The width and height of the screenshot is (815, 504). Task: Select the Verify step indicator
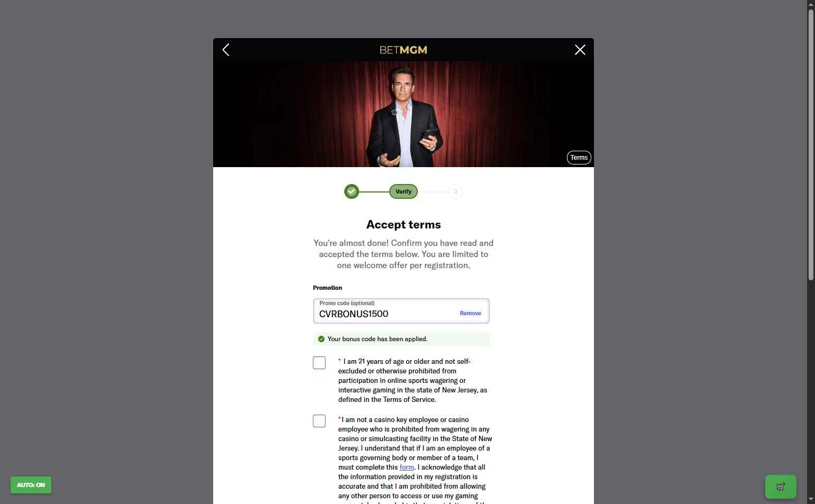(x=404, y=191)
